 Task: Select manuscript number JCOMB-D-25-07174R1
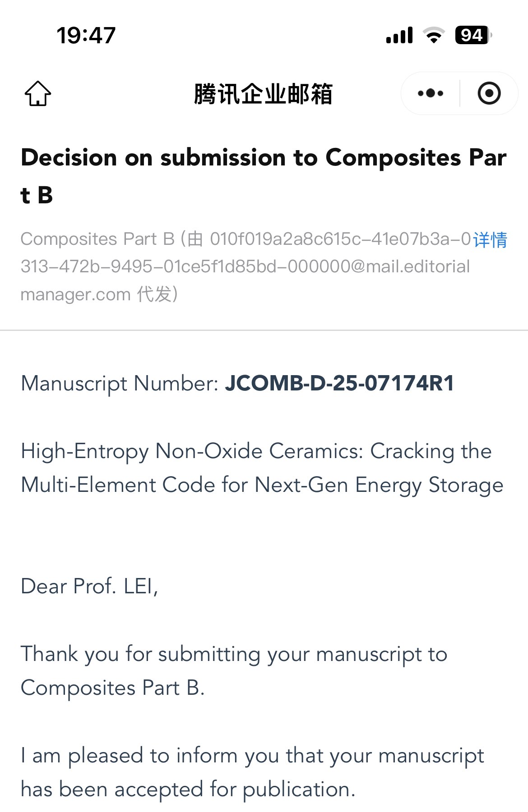click(x=339, y=383)
